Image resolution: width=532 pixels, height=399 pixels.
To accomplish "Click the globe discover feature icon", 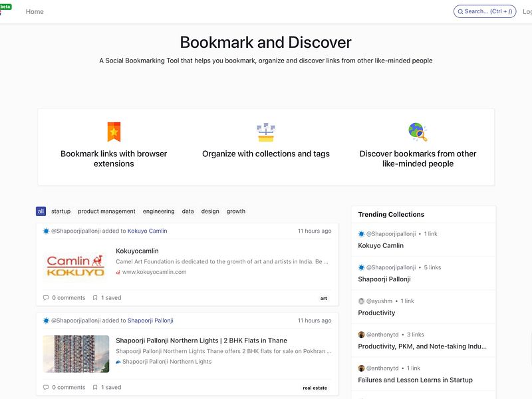I will [418, 132].
